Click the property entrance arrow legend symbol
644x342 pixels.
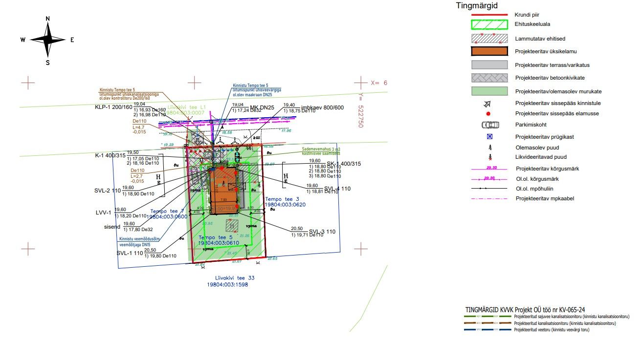[x=490, y=103]
